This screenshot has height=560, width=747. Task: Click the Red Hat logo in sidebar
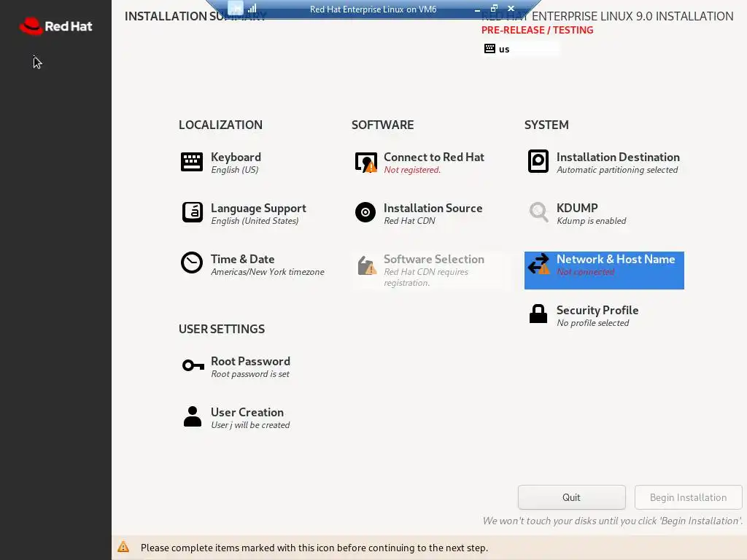55,26
